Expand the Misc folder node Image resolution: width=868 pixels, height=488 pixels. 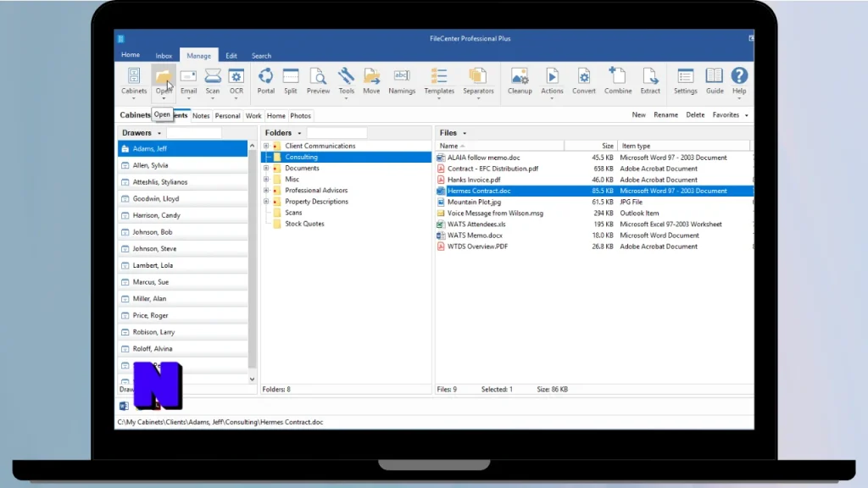(x=266, y=180)
